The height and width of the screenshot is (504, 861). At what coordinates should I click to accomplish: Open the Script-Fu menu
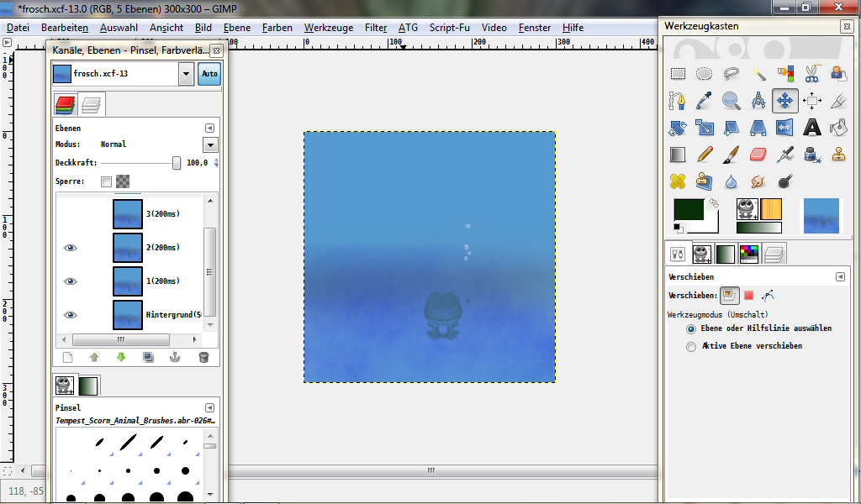[x=450, y=28]
